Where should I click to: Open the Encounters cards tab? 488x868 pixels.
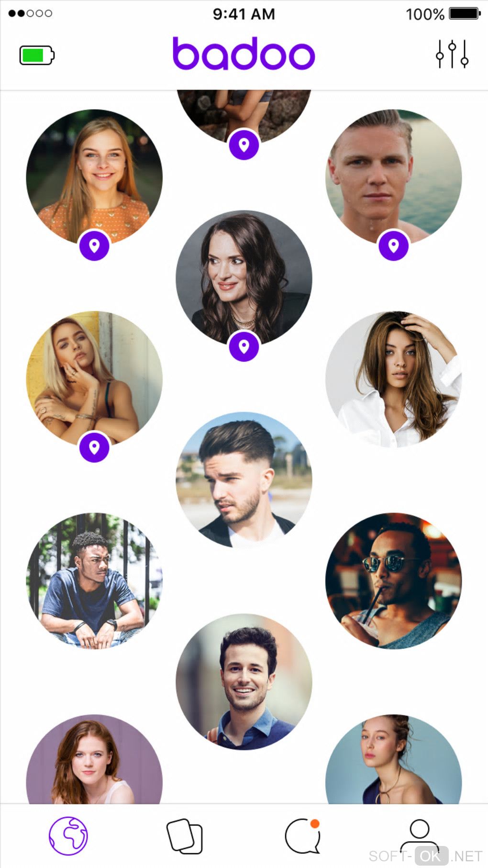[x=185, y=836]
